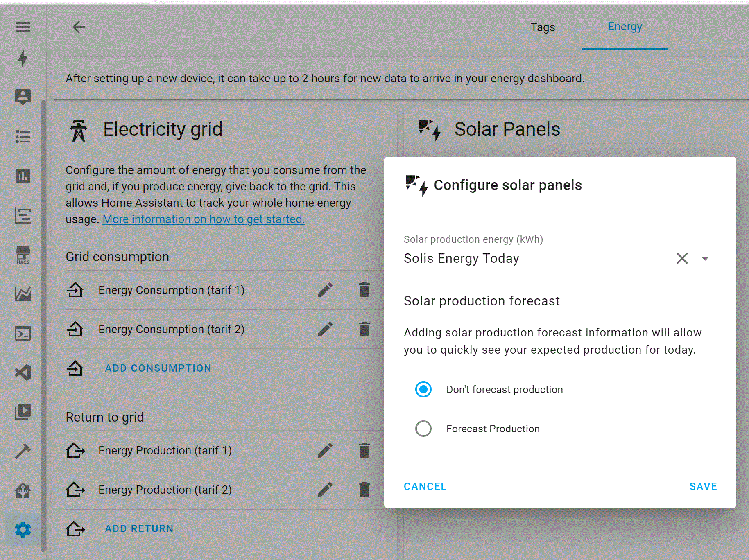The height and width of the screenshot is (560, 749).
Task: Edit Energy Consumption (tarif 1) entry
Action: (x=325, y=290)
